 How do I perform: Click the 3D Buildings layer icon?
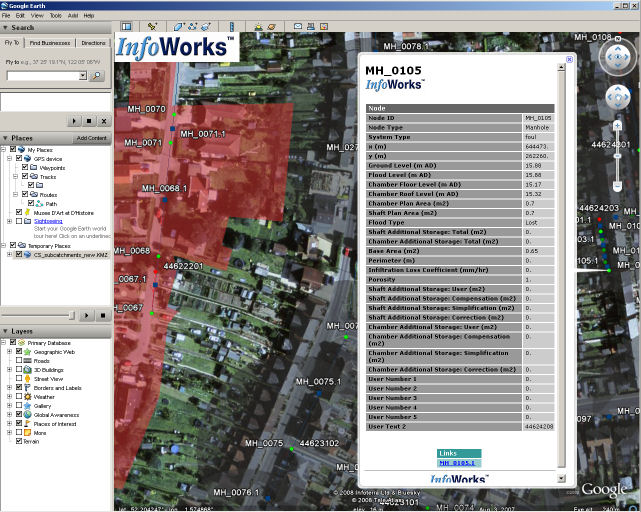tap(27, 370)
